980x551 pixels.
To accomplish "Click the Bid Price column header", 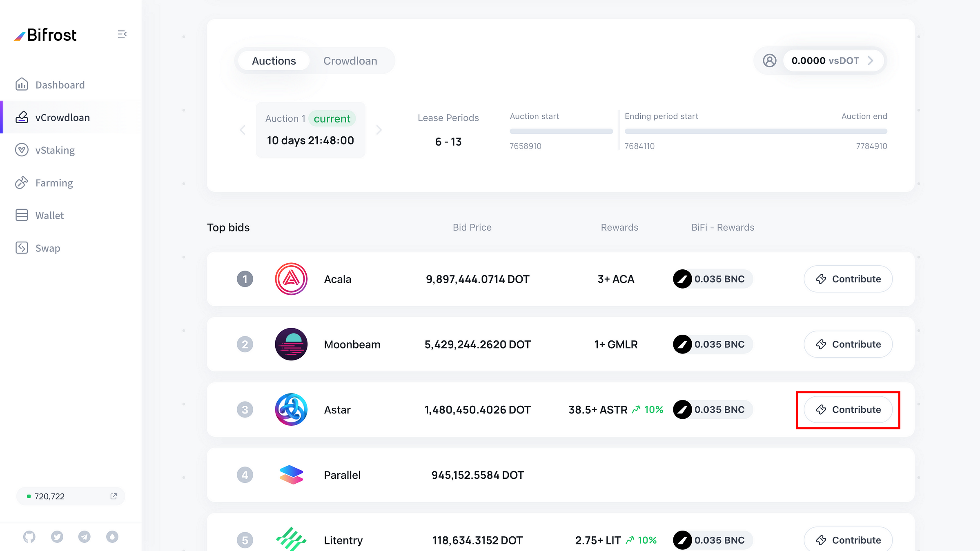I will point(472,227).
